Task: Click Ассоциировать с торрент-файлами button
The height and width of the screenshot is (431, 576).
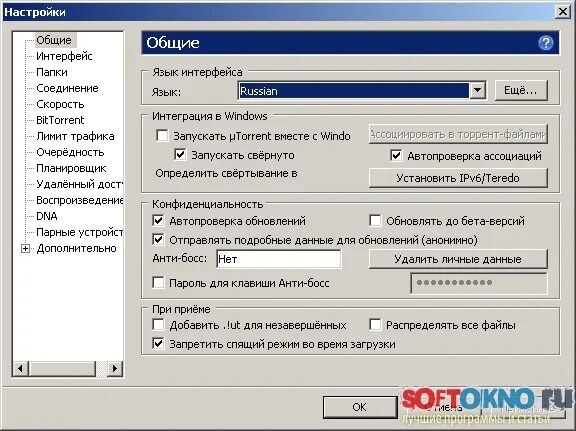Action: [x=458, y=134]
